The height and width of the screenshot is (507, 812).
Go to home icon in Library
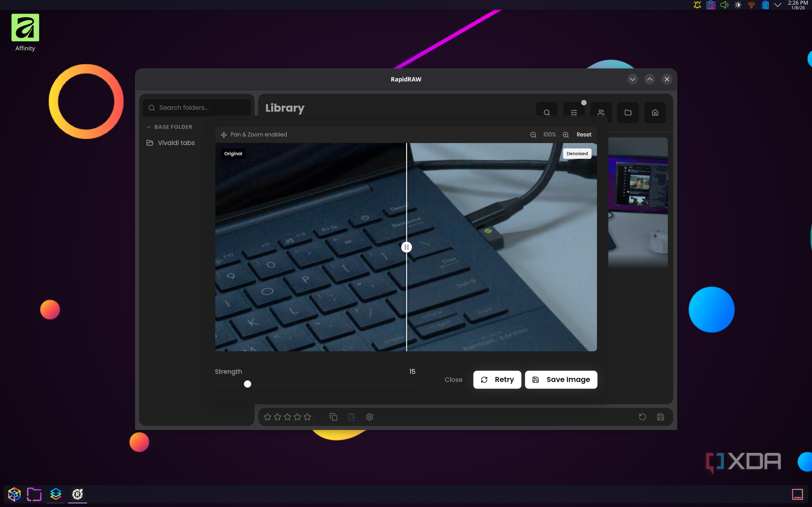pyautogui.click(x=655, y=113)
